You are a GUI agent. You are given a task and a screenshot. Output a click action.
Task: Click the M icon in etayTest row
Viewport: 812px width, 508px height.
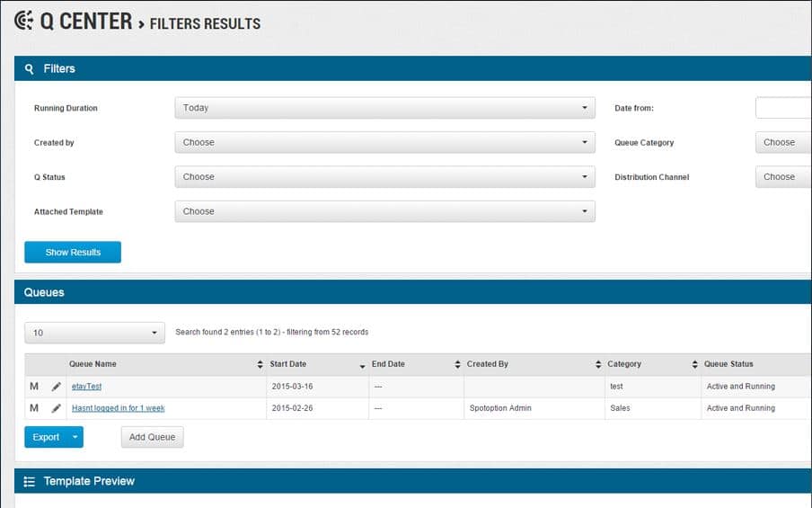(x=34, y=387)
